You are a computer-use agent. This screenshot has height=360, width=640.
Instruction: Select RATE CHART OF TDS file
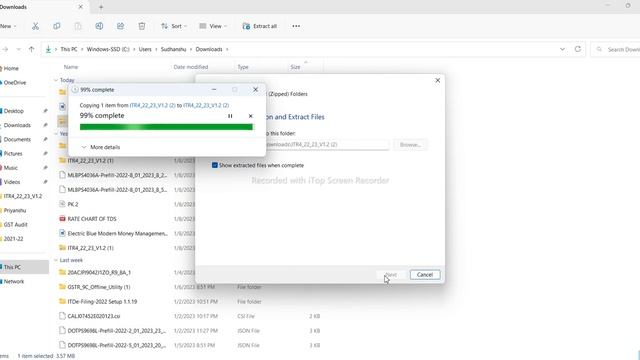(x=92, y=219)
